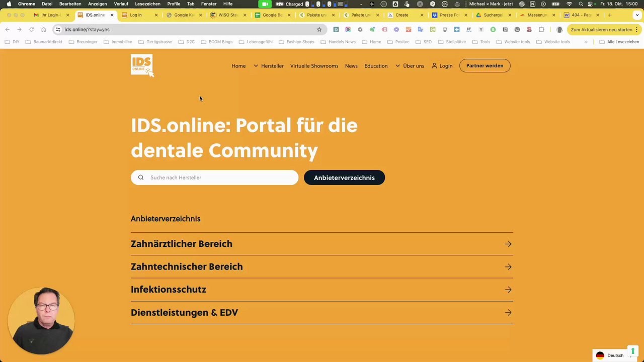Open the Handels News bookmarks folder
644x362 pixels.
(338, 42)
